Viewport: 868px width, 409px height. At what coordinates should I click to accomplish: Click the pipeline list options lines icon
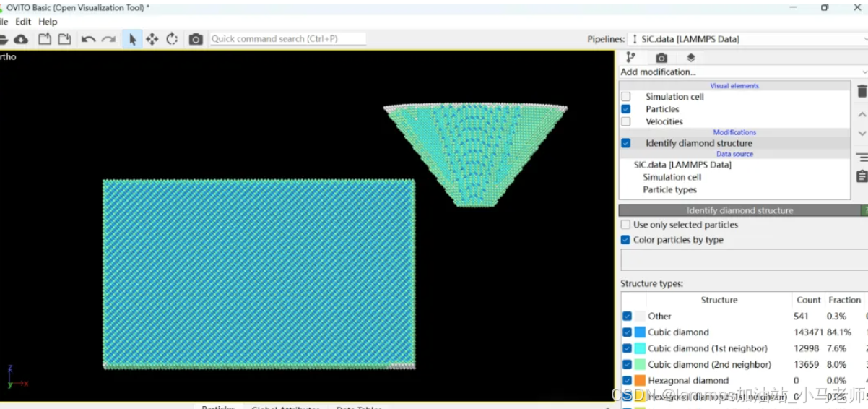point(862,157)
